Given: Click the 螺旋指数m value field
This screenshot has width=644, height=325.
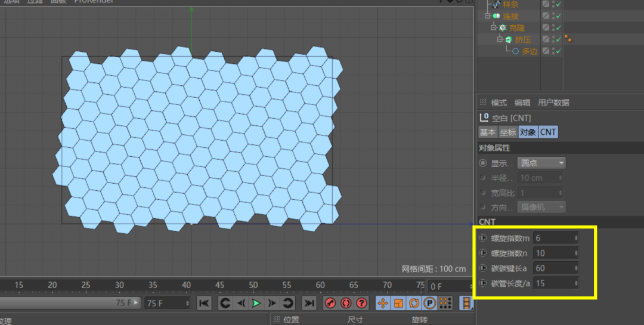Looking at the screenshot, I should coord(556,239).
